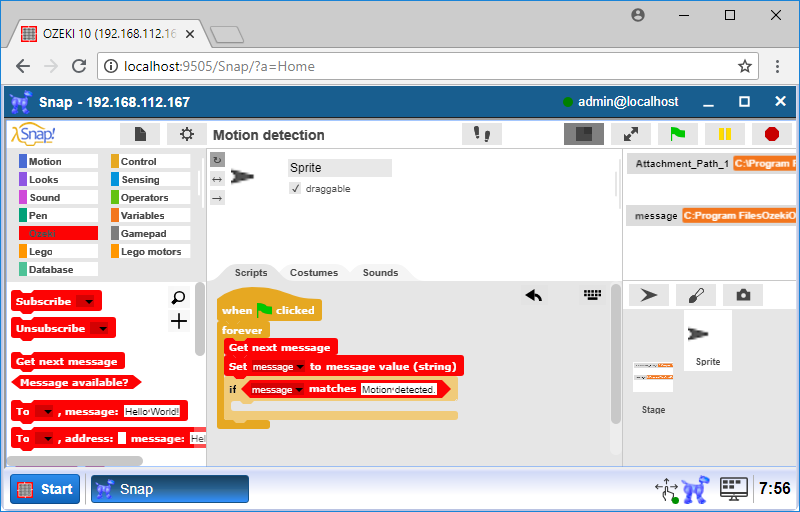Pause all scripts with yellow pause button
800x512 pixels.
(724, 134)
